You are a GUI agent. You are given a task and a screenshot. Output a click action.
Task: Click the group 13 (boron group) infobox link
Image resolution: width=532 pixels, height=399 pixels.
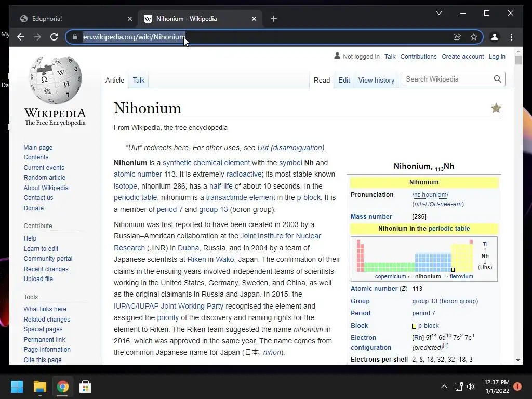coord(445,301)
